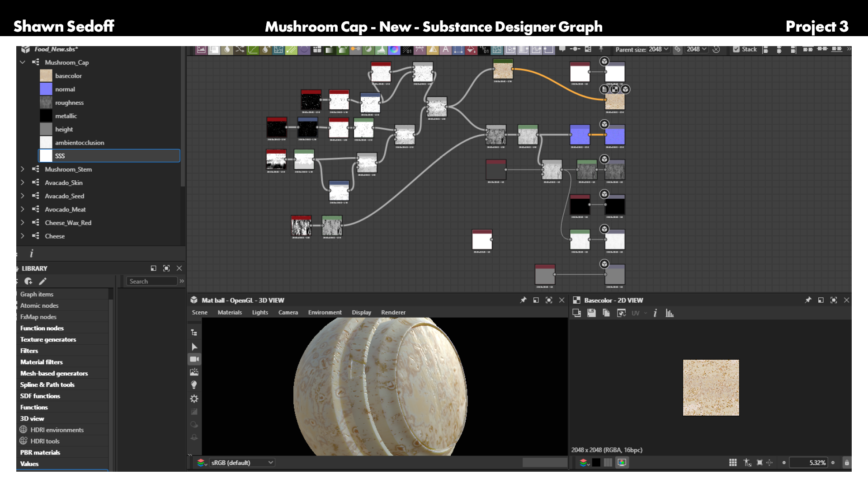Show the histogram in the Basecolor 2D view
The width and height of the screenshot is (868, 488).
point(670,313)
